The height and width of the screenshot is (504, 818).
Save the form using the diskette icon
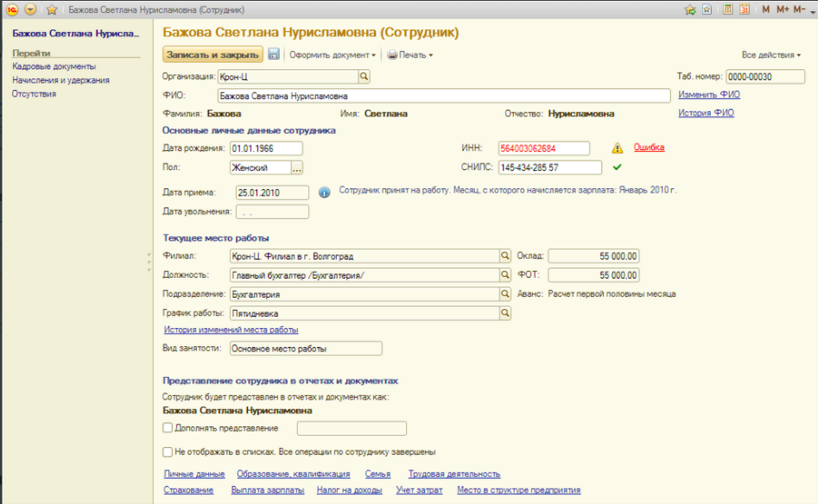click(274, 54)
